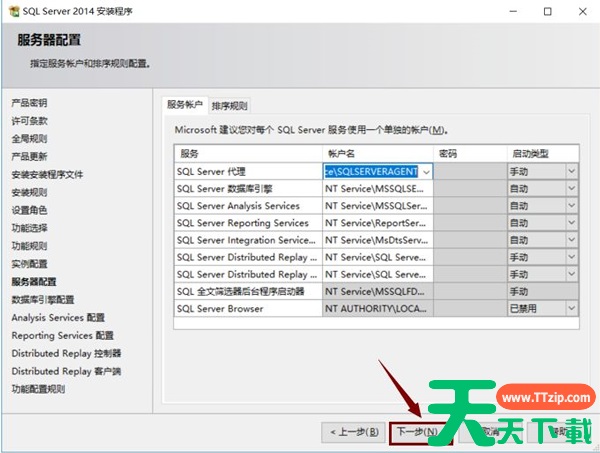Click startup type 手动 of 全文筛选器后台程序启动器
The width and height of the screenshot is (600, 453).
coord(519,292)
